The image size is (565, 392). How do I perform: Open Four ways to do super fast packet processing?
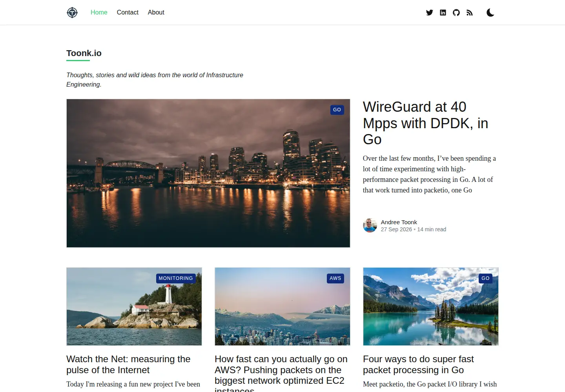[x=418, y=365]
